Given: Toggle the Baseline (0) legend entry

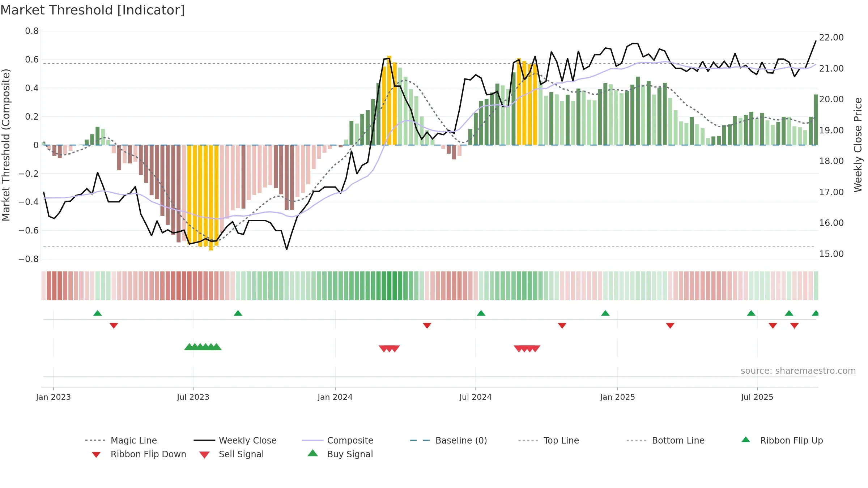Looking at the screenshot, I should click(448, 440).
